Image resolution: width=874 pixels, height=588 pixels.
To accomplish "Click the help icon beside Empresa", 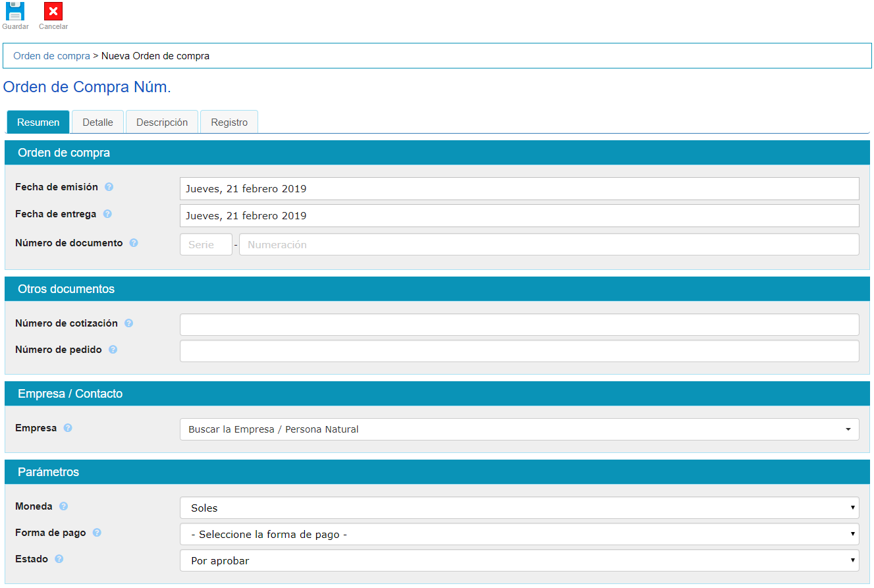I will (x=68, y=428).
